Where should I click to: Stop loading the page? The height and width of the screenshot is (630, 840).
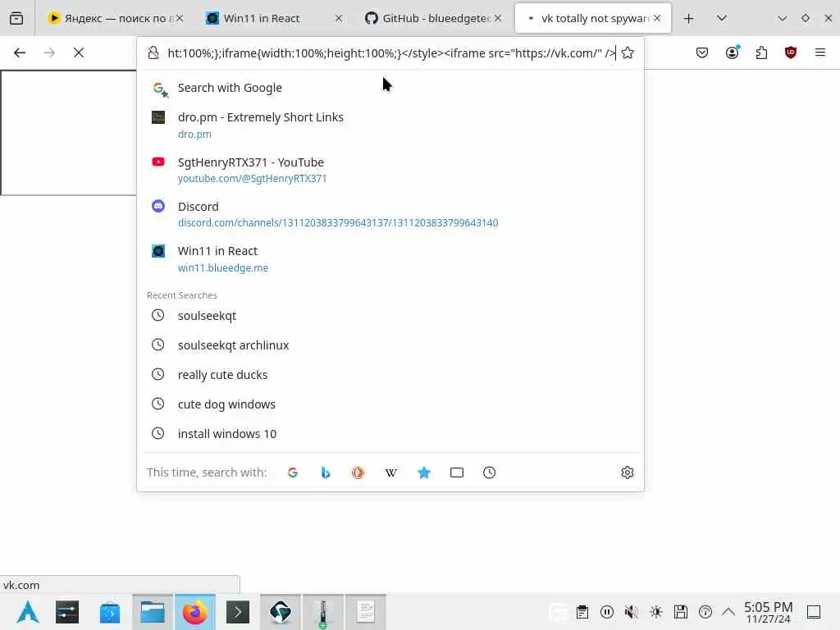tap(79, 52)
